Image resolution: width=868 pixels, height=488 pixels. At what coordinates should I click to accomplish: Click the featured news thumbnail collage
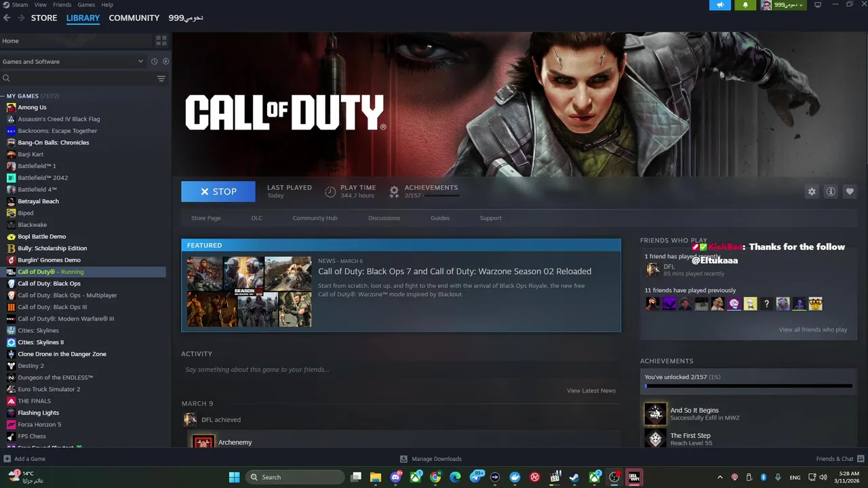tap(249, 291)
